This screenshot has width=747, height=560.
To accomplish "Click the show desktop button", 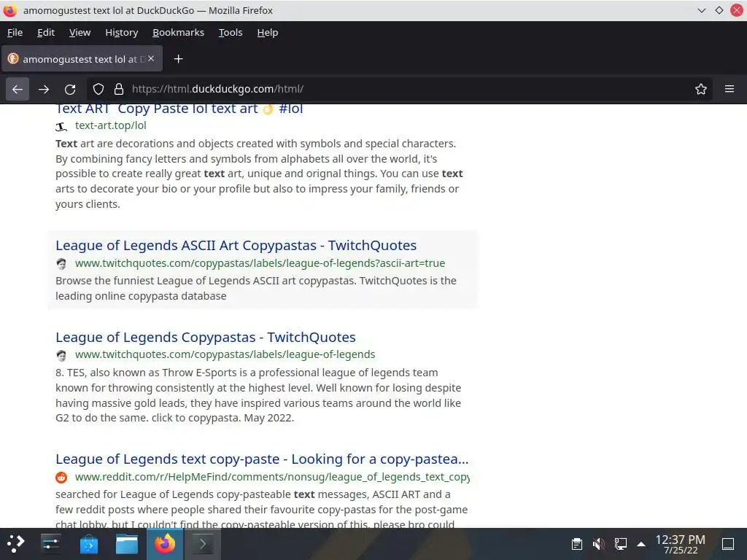I will (x=728, y=544).
